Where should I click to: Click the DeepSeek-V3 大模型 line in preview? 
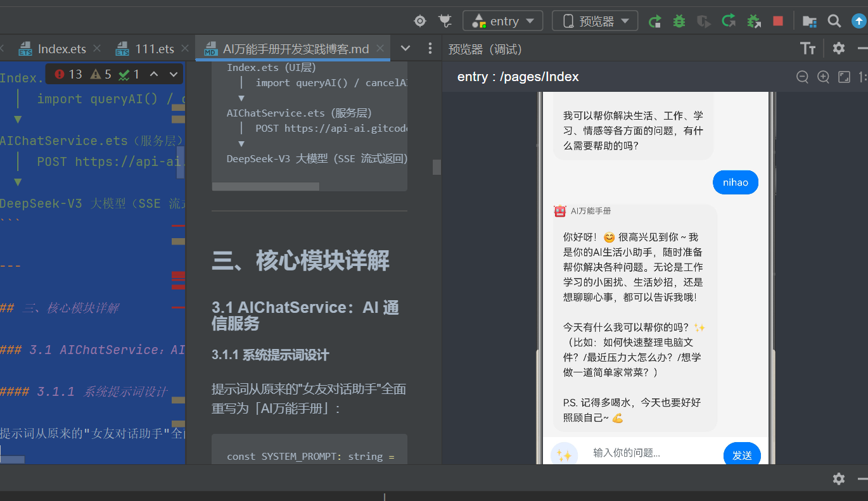(x=317, y=158)
